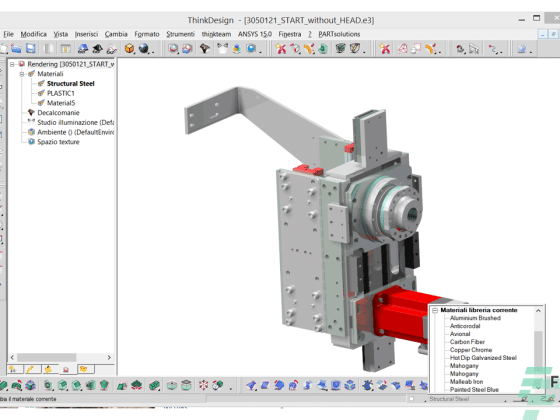
Task: Click the dark globe rendering icon
Action: point(144,49)
